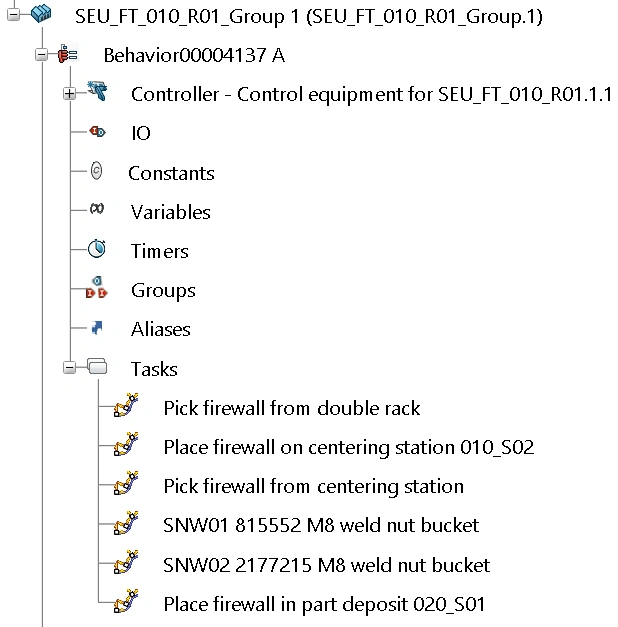Click the SEU_FT_010_R01_Group 1 cube icon

coord(42,15)
